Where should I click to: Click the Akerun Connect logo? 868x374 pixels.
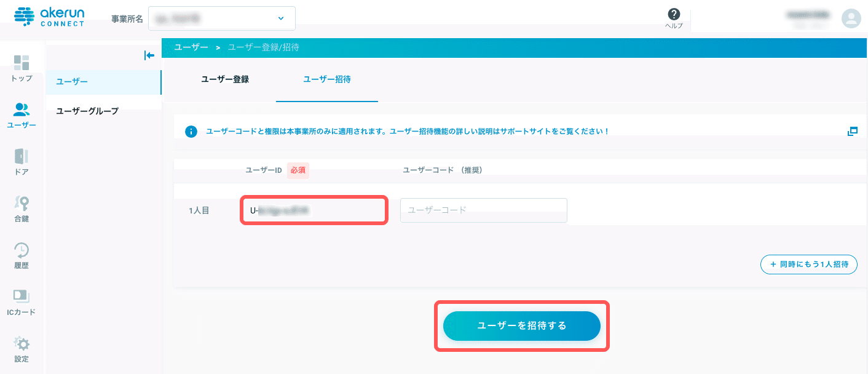coord(49,17)
